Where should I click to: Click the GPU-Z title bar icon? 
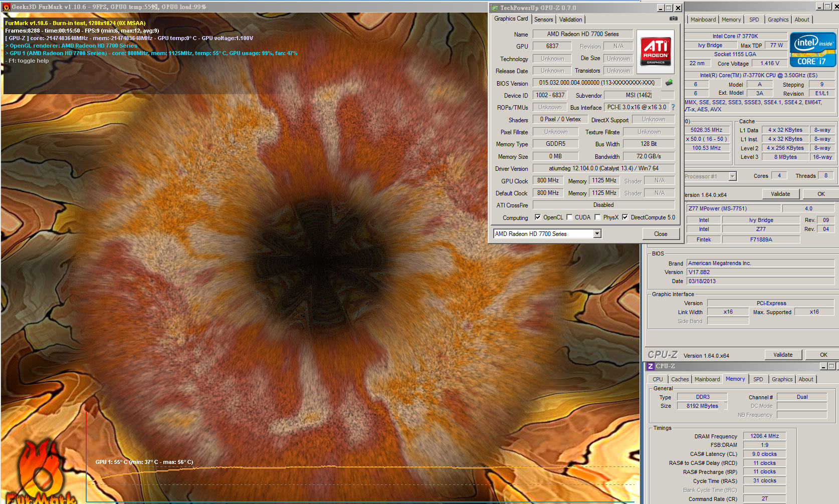pyautogui.click(x=495, y=8)
